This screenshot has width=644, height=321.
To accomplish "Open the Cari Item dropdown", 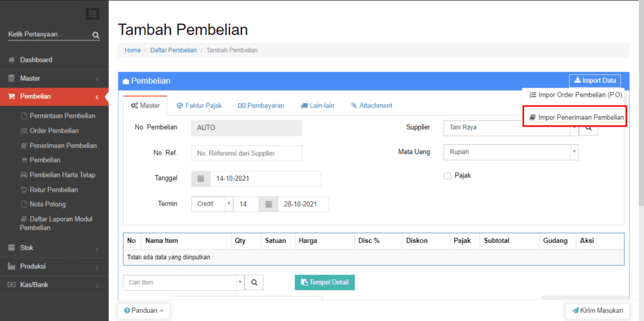I will 184,283.
